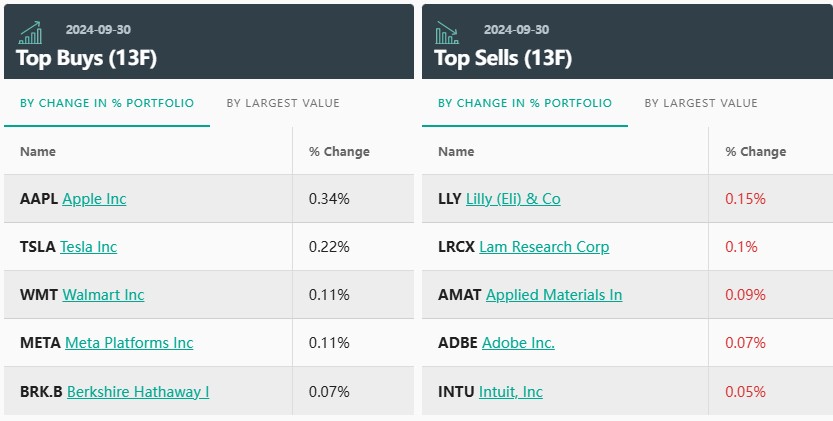
Task: Switch to Top Sells By Change in % Portfolio
Action: pos(525,103)
